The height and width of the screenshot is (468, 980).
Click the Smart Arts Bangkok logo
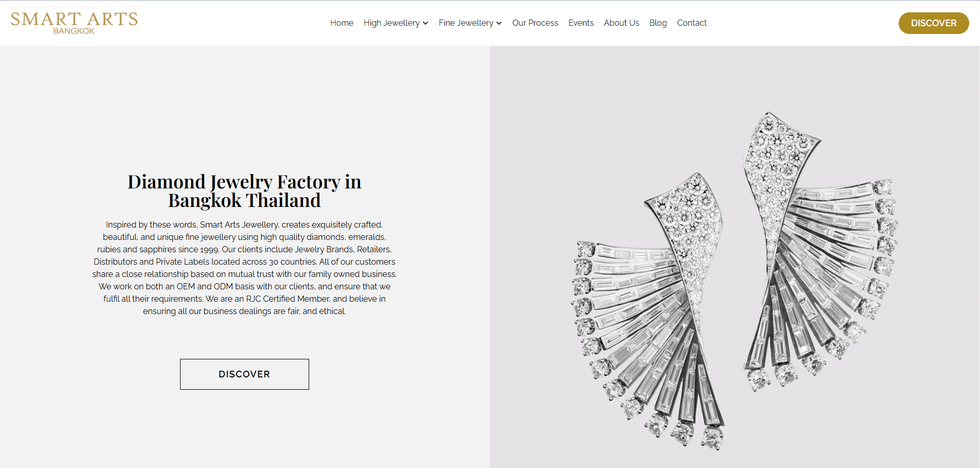pyautogui.click(x=74, y=23)
